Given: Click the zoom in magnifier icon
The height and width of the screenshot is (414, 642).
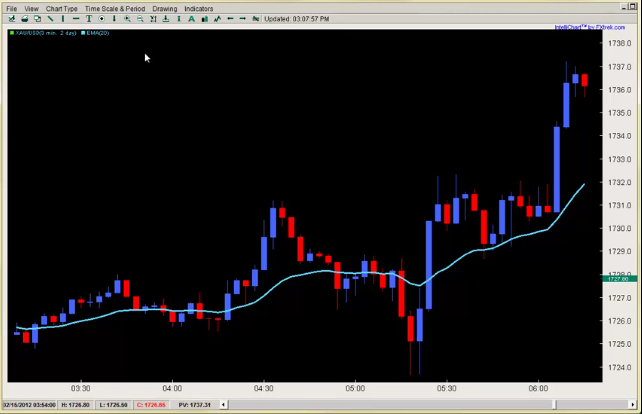Looking at the screenshot, I should tap(127, 18).
